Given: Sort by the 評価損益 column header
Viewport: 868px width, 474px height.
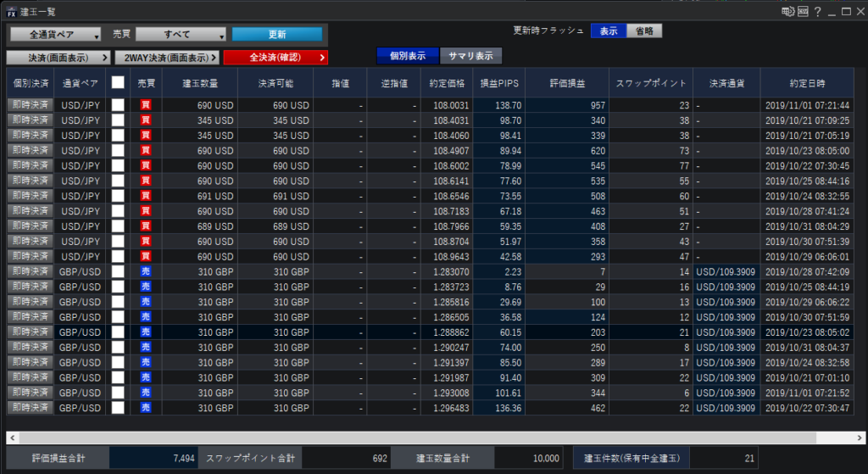Looking at the screenshot, I should pyautogui.click(x=566, y=83).
